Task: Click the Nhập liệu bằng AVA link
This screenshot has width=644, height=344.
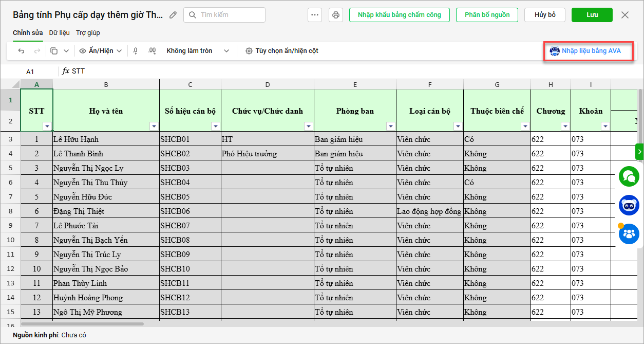Action: coord(588,51)
